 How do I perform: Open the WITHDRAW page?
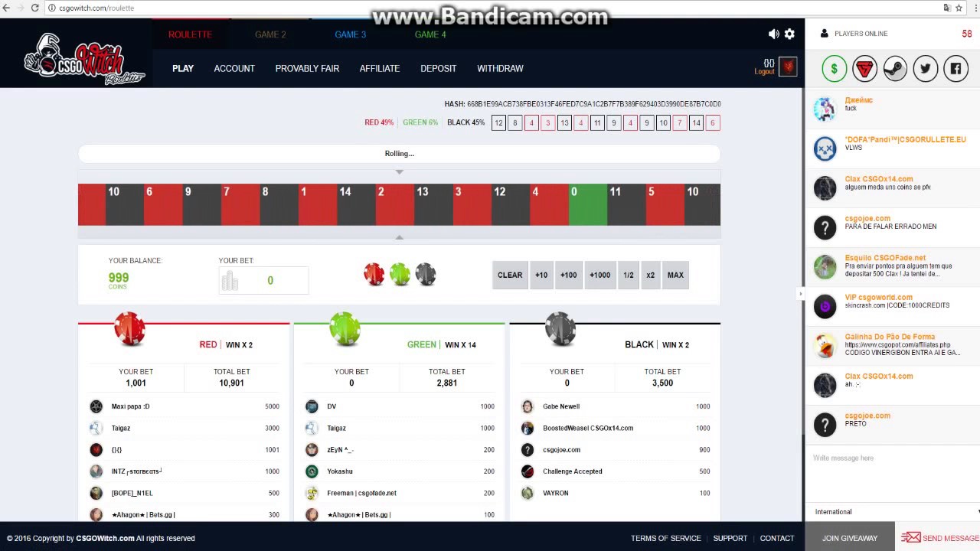tap(500, 68)
